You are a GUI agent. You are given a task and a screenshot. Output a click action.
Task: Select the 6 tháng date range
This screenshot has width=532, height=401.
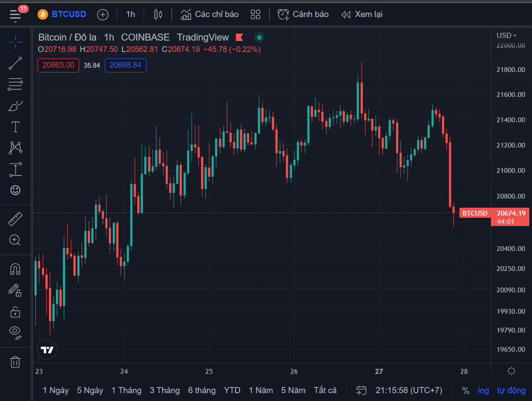tap(202, 391)
